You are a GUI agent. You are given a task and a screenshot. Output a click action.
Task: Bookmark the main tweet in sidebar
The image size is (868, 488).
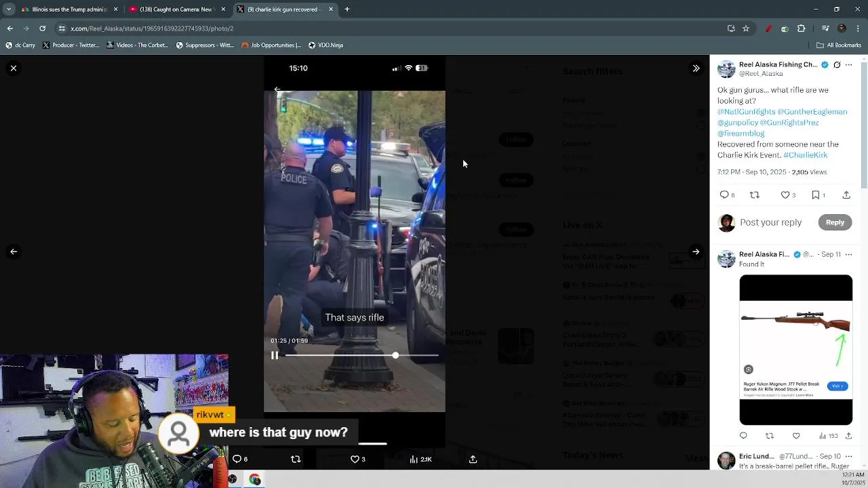[818, 195]
